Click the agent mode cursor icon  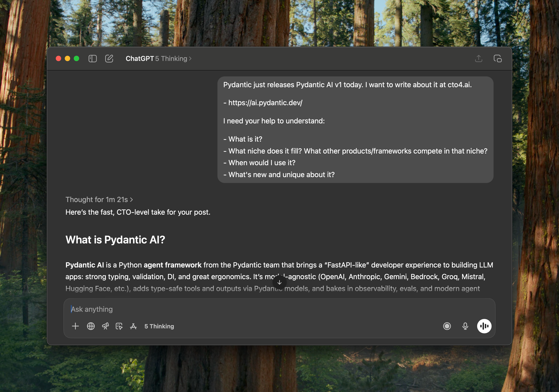(x=119, y=326)
